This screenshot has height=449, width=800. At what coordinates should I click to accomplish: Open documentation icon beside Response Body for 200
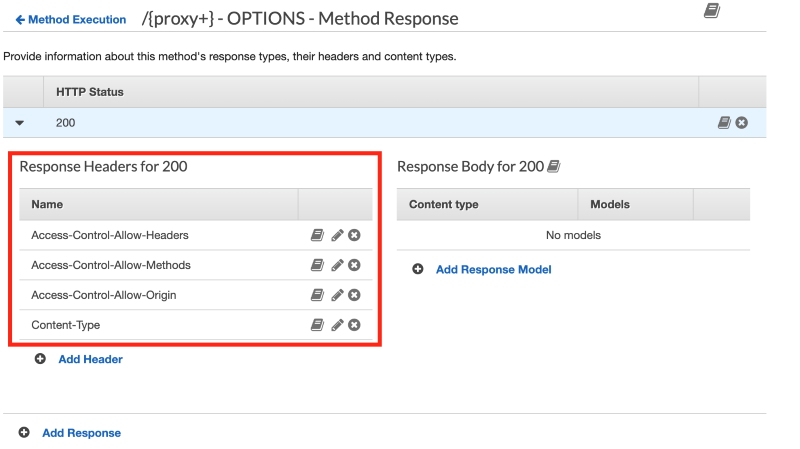554,166
